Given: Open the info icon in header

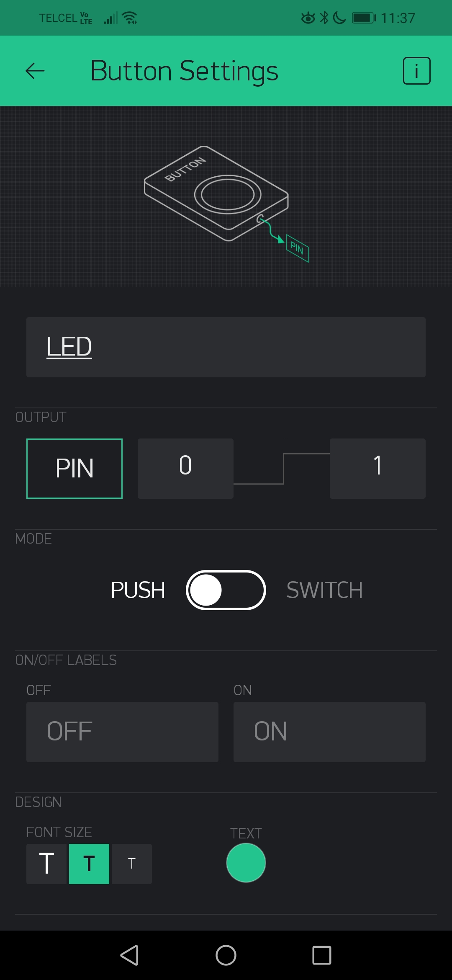Looking at the screenshot, I should [416, 71].
